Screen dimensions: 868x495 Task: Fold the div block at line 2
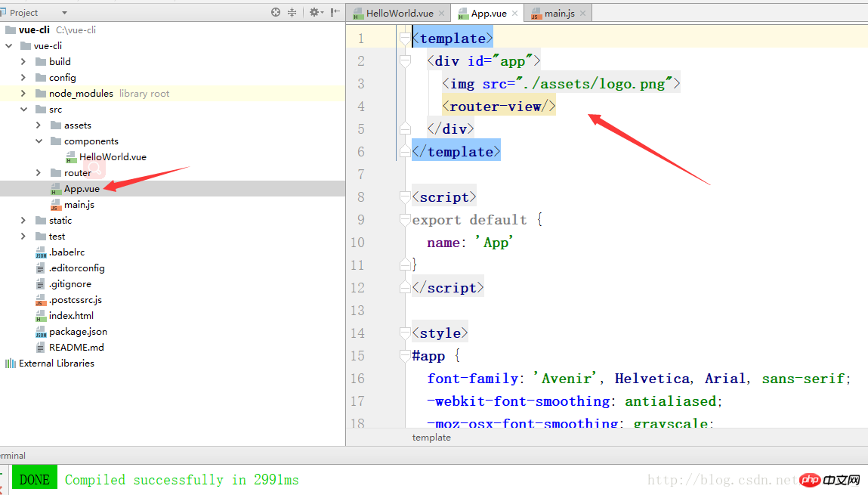pyautogui.click(x=405, y=61)
